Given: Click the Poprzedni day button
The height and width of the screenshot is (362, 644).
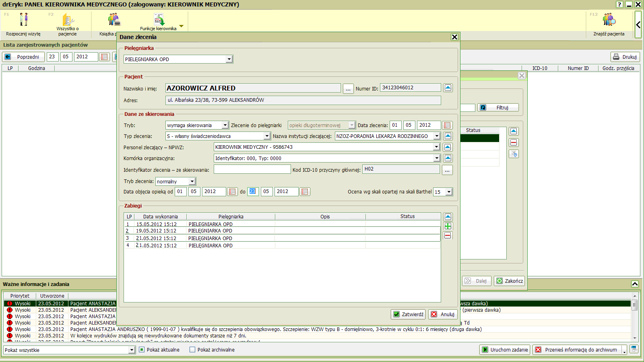Looking at the screenshot, I should (x=23, y=57).
